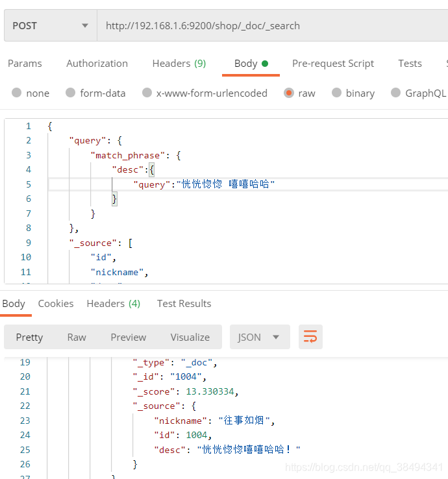448x479 pixels.
Task: Select the raw body radio button
Action: pyautogui.click(x=289, y=93)
